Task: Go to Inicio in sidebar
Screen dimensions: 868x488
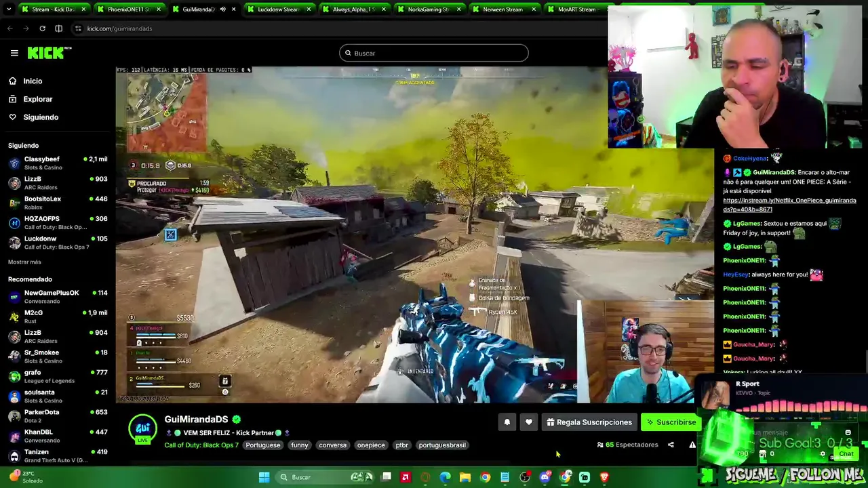Action: tap(33, 81)
